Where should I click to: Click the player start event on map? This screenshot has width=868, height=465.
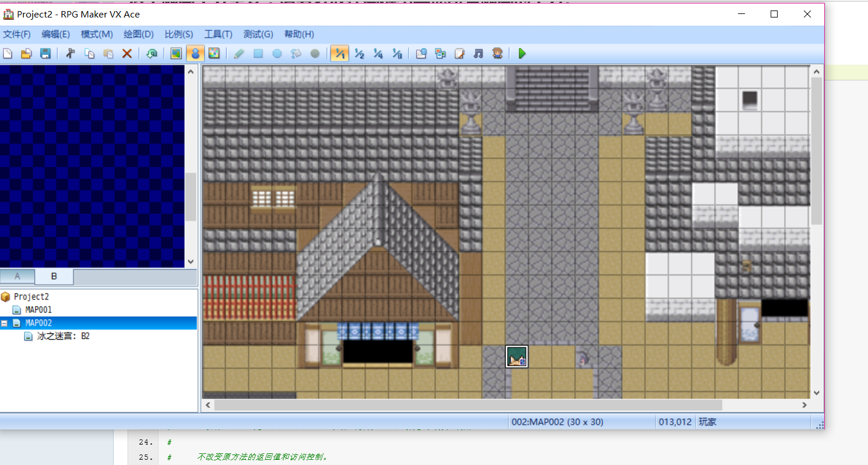[x=516, y=357]
